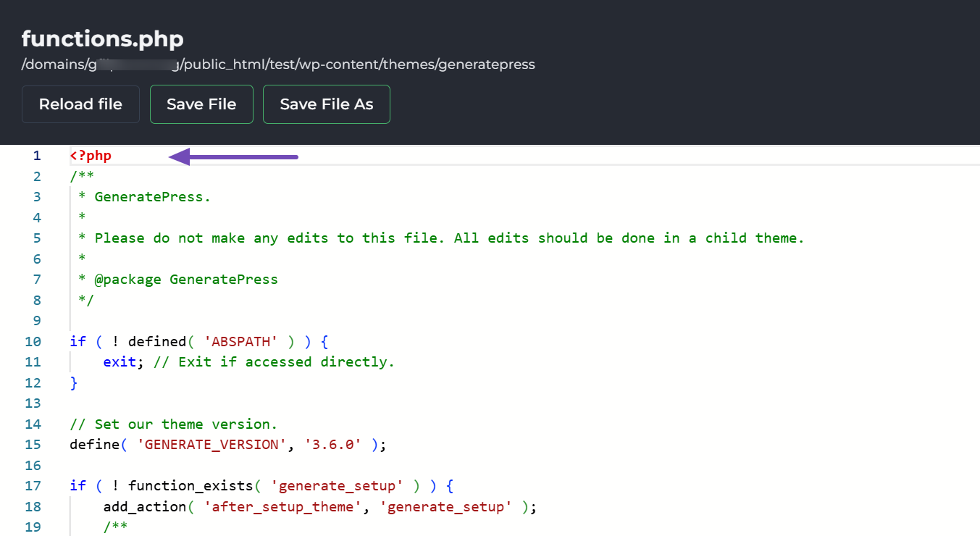980x536 pixels.
Task: Click line number 10 in the gutter
Action: pos(33,341)
